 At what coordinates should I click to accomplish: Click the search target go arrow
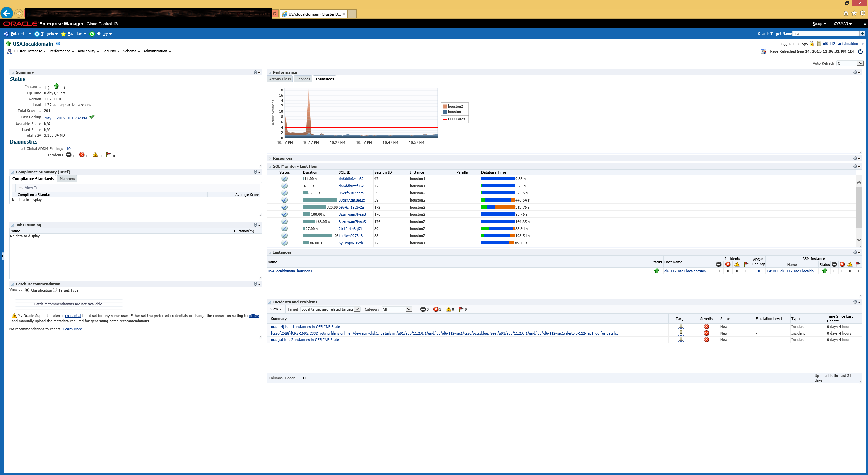(x=862, y=33)
